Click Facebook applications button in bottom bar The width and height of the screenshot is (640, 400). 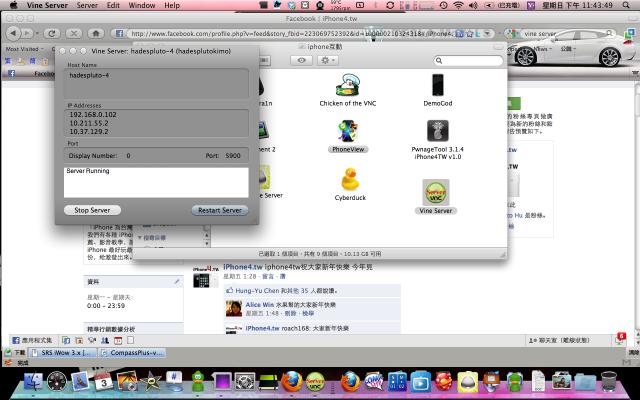coord(33,340)
